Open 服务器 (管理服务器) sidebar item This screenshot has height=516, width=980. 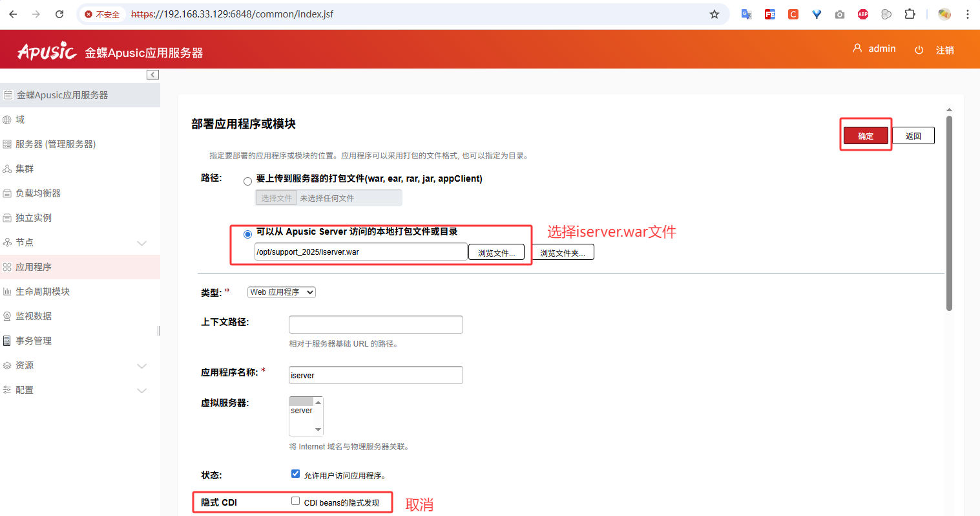click(80, 144)
